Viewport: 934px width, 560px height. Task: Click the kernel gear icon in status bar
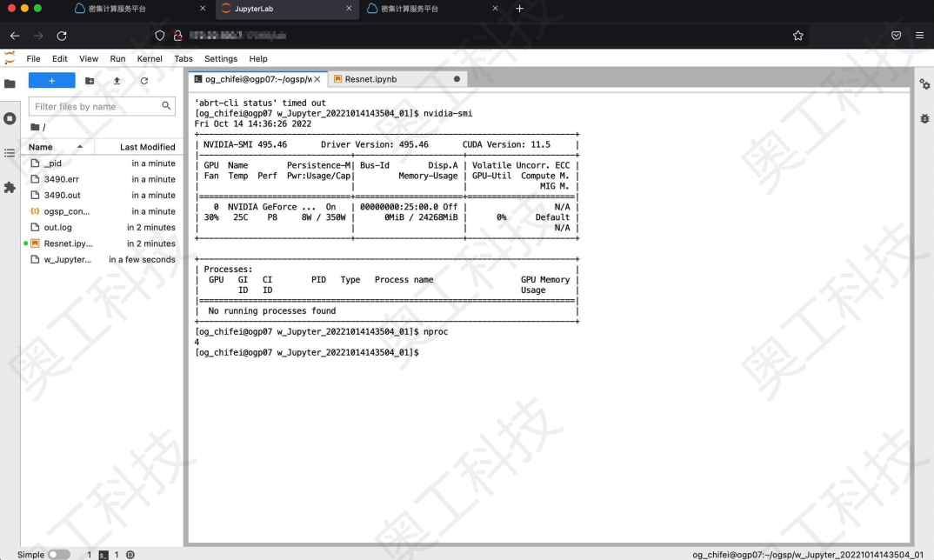[x=130, y=555]
